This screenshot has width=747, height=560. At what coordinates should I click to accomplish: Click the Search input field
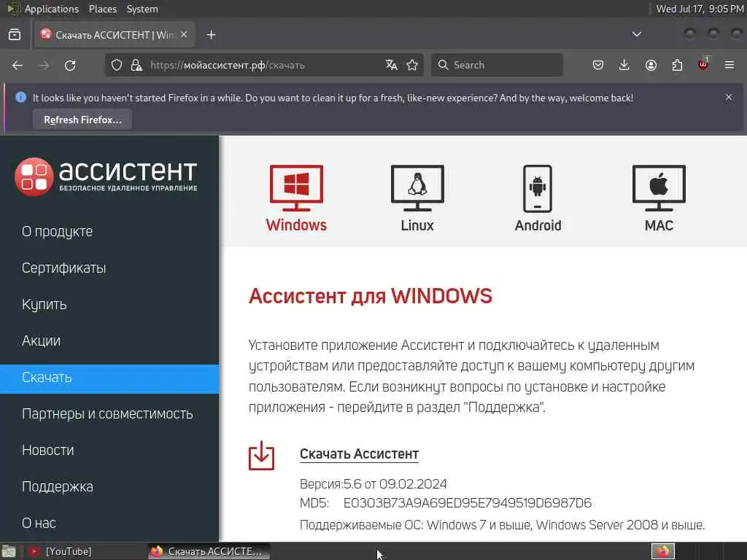[497, 65]
